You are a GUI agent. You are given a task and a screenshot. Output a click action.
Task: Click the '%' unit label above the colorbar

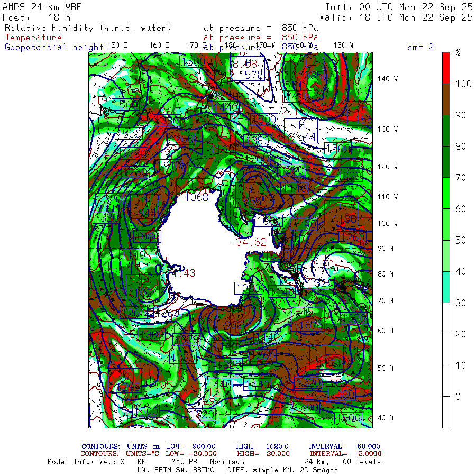[458, 52]
